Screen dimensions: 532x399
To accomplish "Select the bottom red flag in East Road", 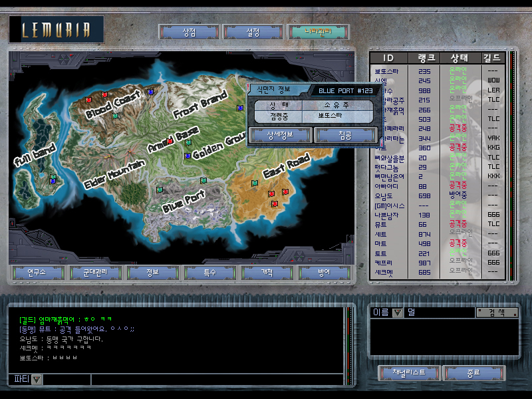I will (x=275, y=203).
